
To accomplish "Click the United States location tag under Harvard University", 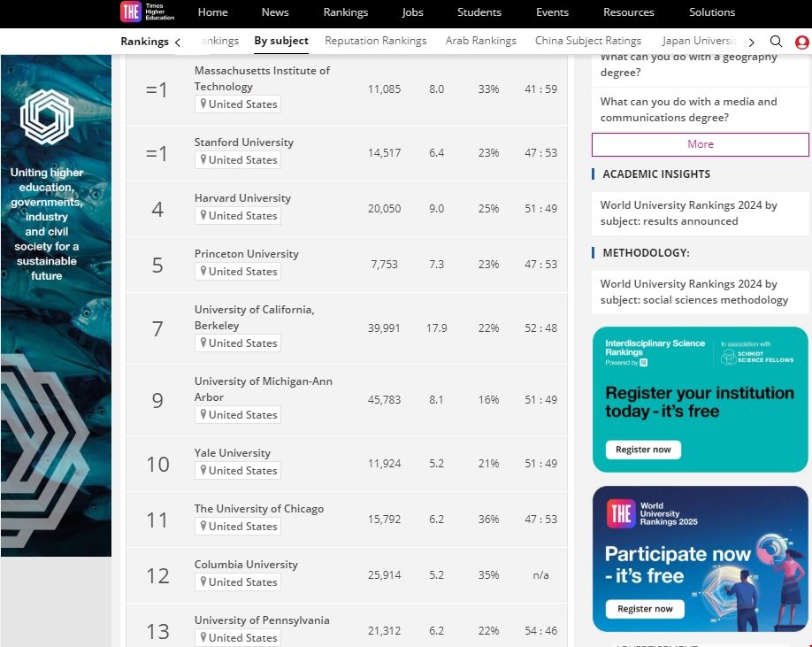I will pos(238,216).
